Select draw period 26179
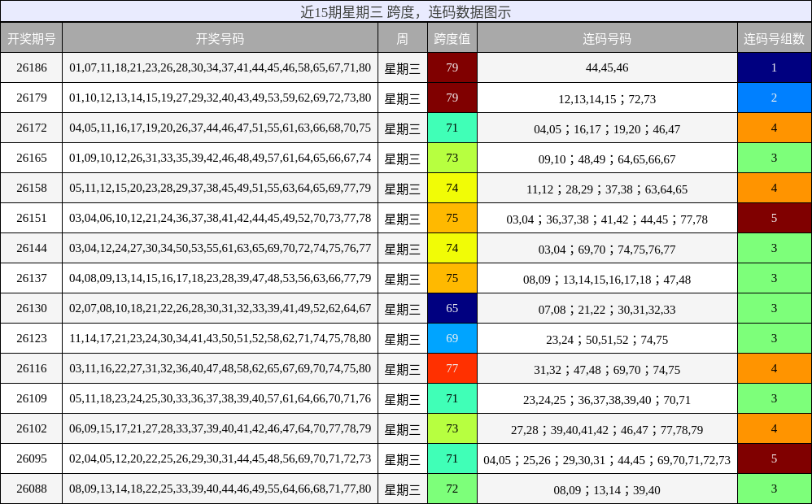The height and width of the screenshot is (504, 812). (32, 98)
